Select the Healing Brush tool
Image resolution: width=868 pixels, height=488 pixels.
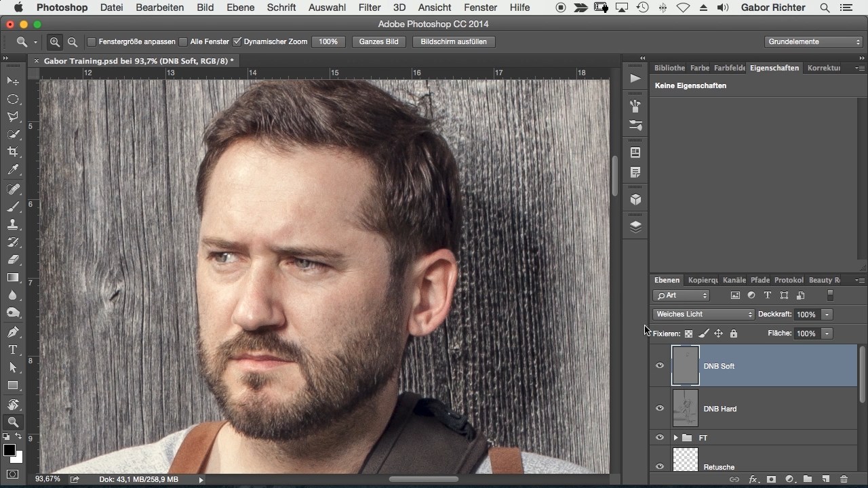(x=13, y=189)
